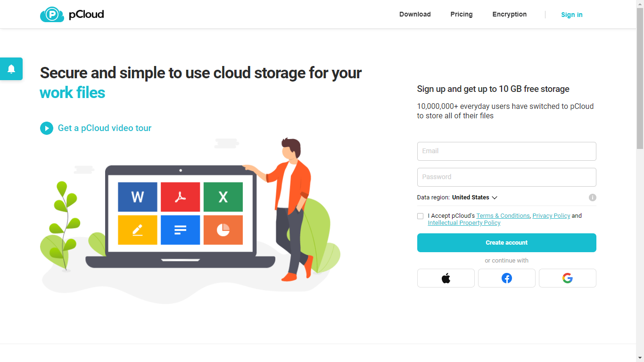This screenshot has height=362, width=644.
Task: Click the page vertical scrollbar thumb
Action: click(640, 78)
